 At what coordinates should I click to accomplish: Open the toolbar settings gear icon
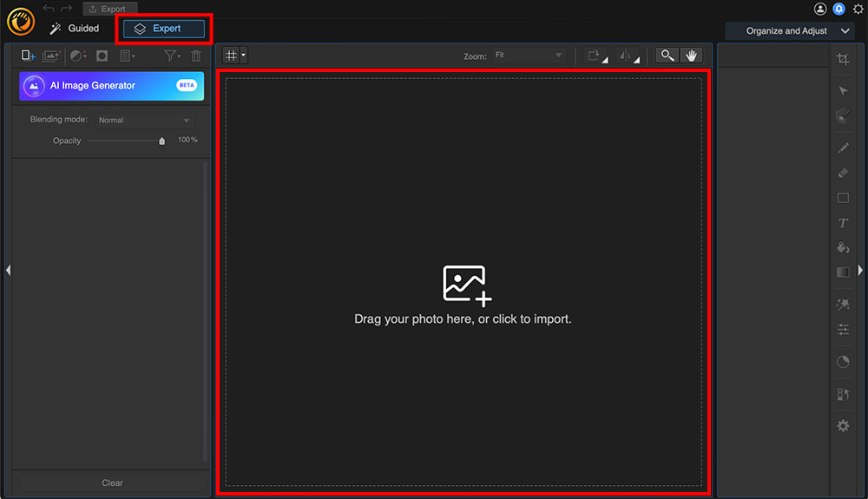pyautogui.click(x=843, y=426)
